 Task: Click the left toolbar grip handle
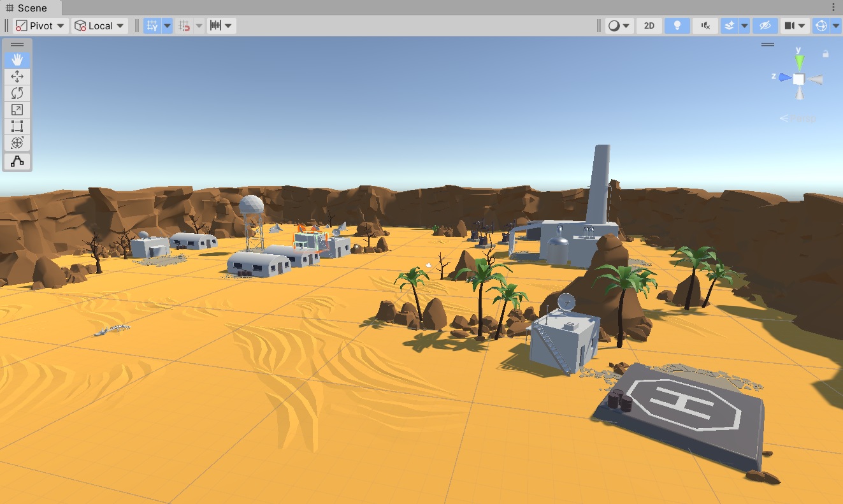pos(6,25)
